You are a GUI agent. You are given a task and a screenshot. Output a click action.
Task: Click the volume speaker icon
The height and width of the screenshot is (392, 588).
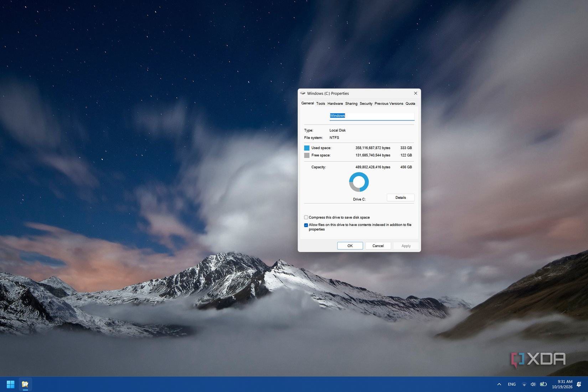click(533, 384)
